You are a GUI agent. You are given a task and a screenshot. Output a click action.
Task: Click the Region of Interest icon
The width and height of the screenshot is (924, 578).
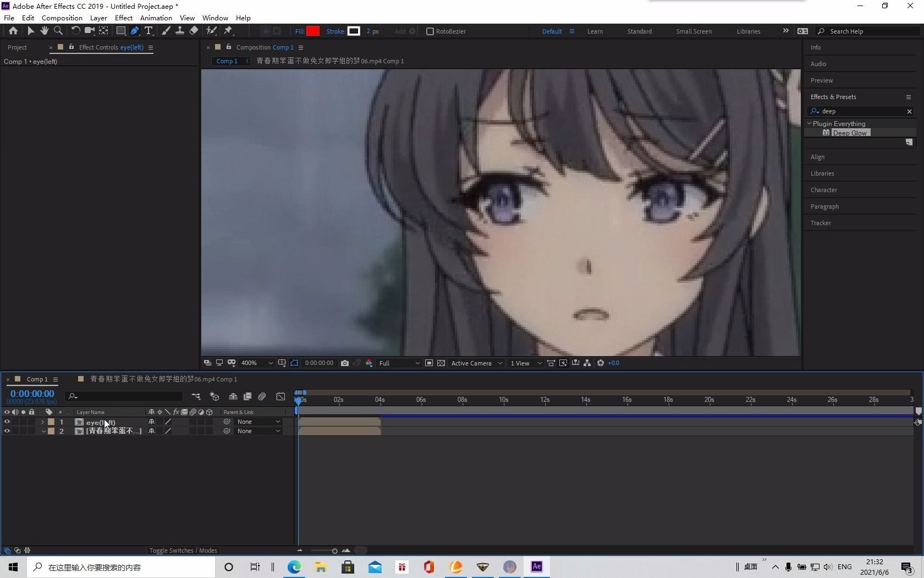428,363
